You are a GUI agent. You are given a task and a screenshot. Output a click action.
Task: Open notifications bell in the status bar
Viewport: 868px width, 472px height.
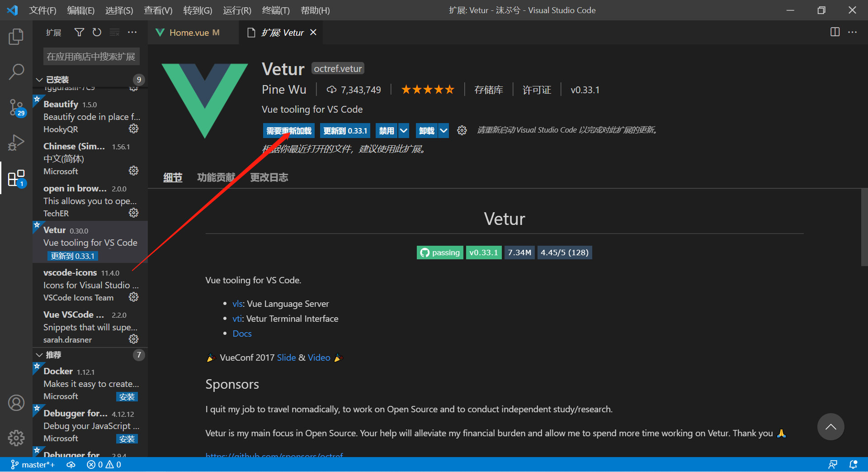(x=853, y=464)
